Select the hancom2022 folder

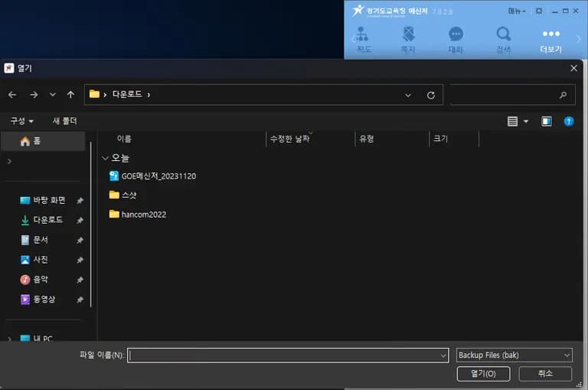pyautogui.click(x=138, y=215)
